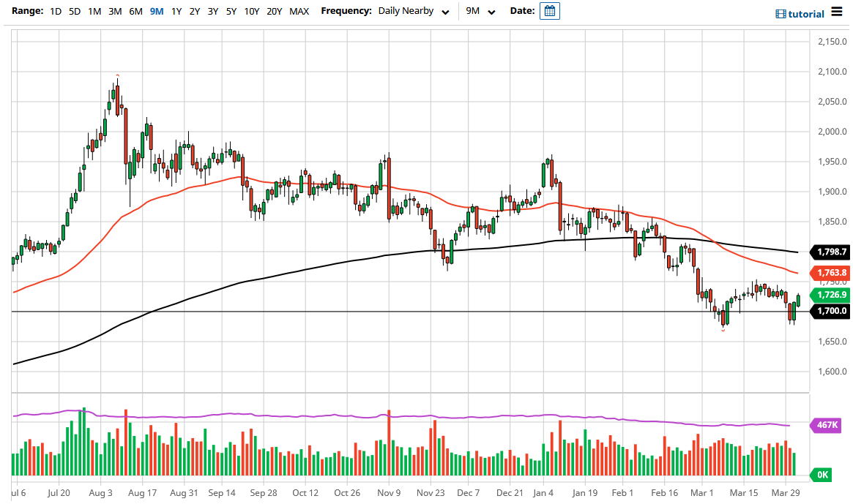Expand the 9M period dropdown

click(x=480, y=11)
